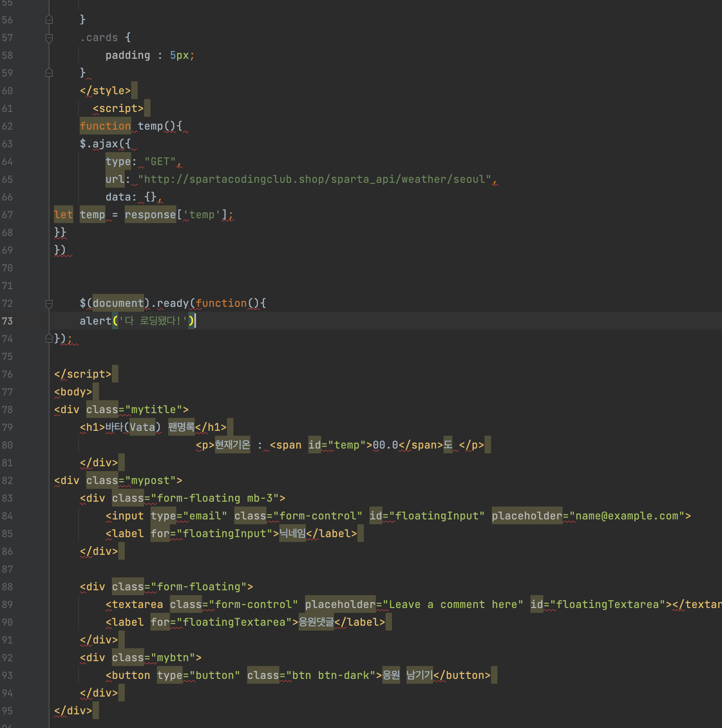Viewport: 722px width, 728px height.
Task: Click the 팬명록 heading text
Action: [182, 427]
